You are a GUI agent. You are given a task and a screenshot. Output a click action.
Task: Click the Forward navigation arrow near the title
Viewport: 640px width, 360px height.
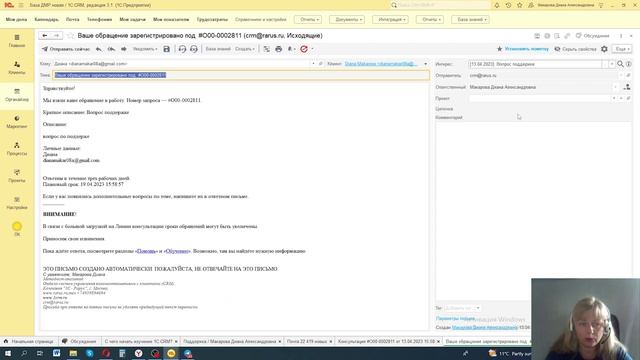tap(57, 36)
